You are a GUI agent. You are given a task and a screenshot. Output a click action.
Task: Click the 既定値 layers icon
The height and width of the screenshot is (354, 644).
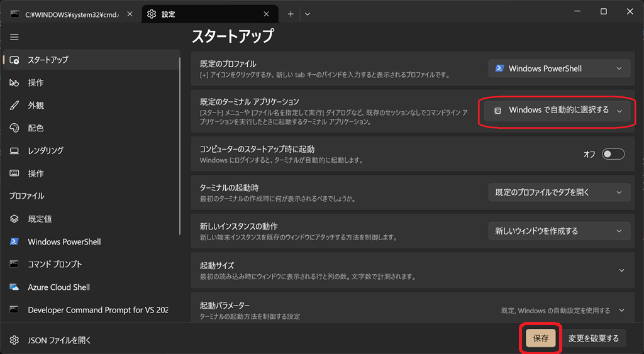[x=14, y=219]
